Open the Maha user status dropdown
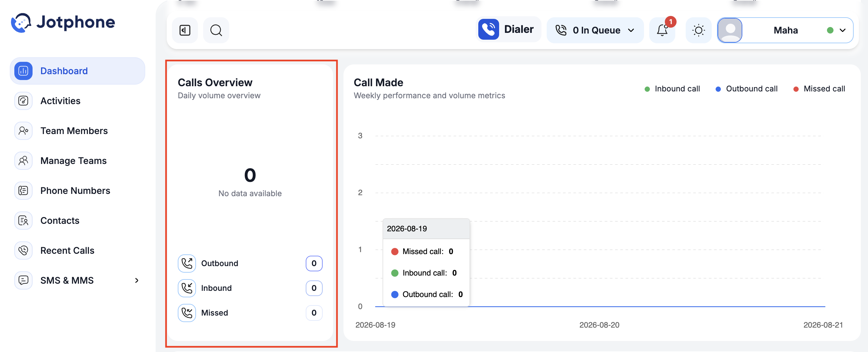The width and height of the screenshot is (868, 352). coord(842,30)
